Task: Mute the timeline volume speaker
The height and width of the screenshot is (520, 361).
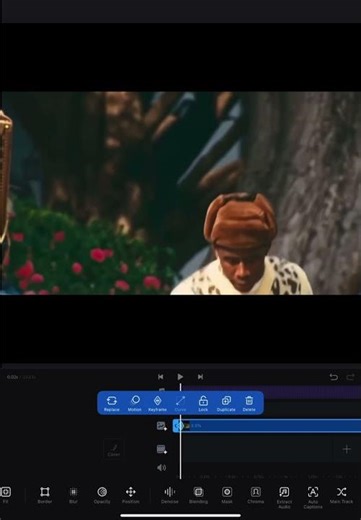Action: coord(161,468)
